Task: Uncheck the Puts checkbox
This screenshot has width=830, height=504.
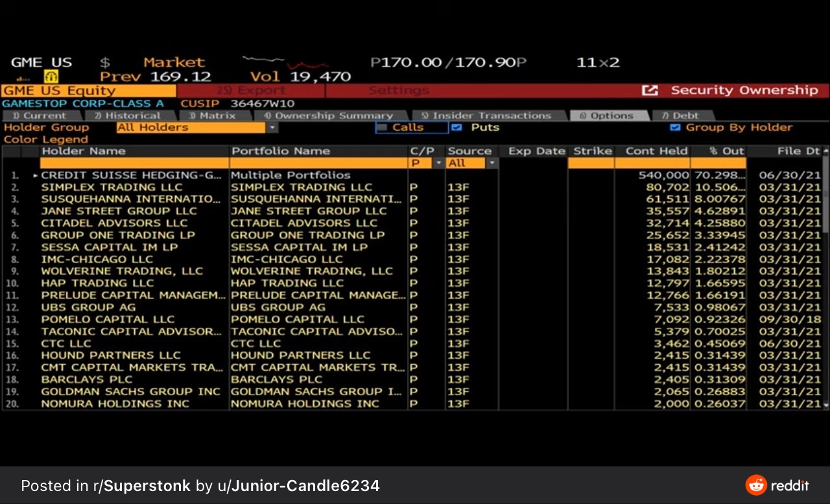Action: click(456, 128)
